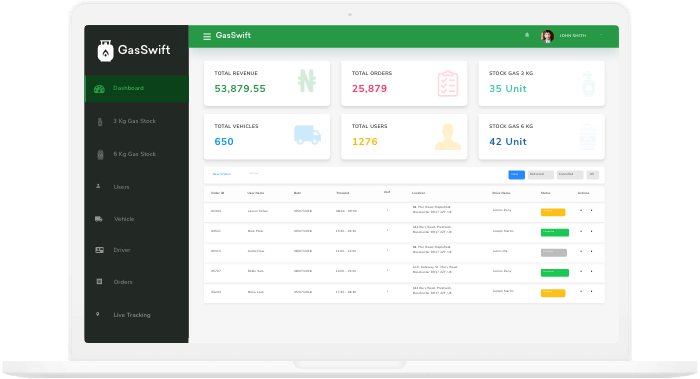
Task: Click the 42 Unit stock value
Action: (508, 142)
